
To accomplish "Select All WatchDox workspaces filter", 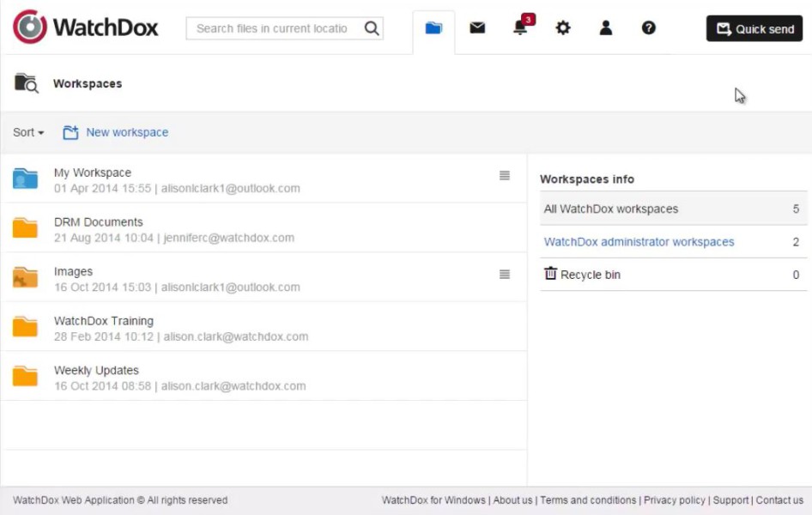I will point(673,209).
